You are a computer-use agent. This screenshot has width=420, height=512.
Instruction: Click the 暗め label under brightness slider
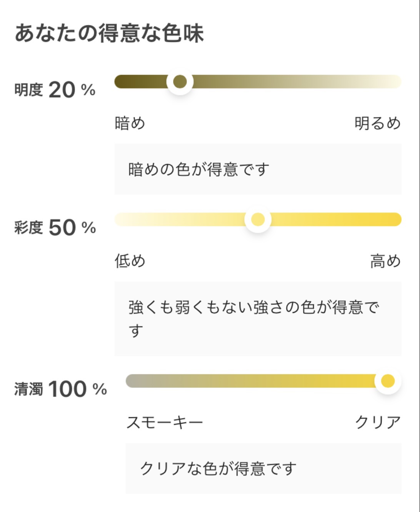click(x=130, y=123)
